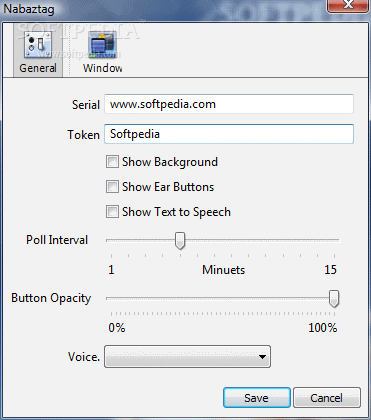Click the Button Opacity slider thumb
Screen dimensions: 371x420
point(334,299)
